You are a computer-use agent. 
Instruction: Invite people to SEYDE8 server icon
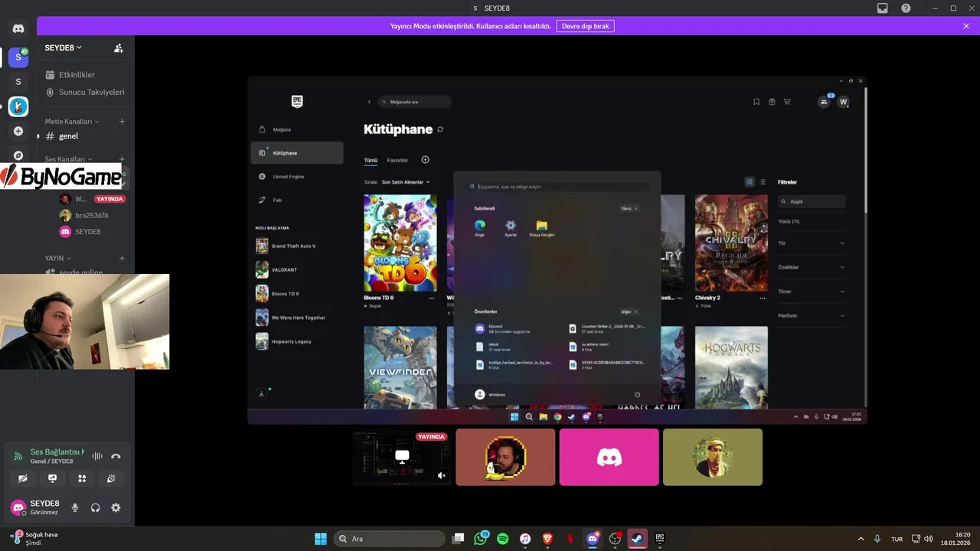[119, 47]
